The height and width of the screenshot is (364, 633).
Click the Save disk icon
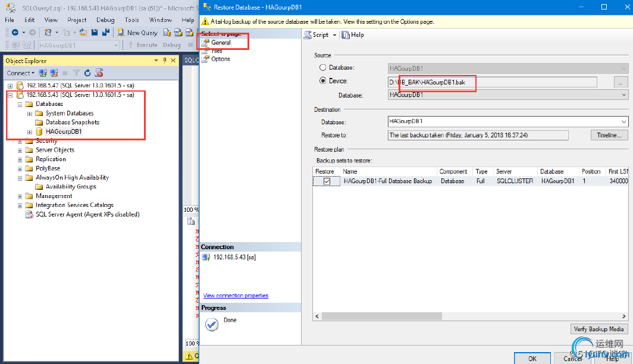95,33
